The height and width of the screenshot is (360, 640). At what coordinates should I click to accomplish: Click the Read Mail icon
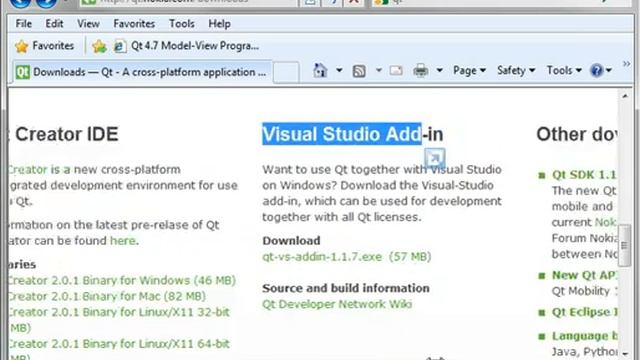pyautogui.click(x=396, y=71)
